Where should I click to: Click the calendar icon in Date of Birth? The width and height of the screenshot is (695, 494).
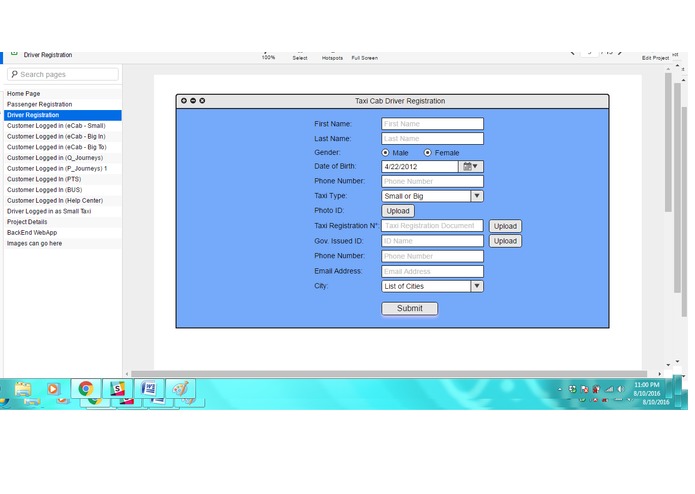[x=470, y=167]
